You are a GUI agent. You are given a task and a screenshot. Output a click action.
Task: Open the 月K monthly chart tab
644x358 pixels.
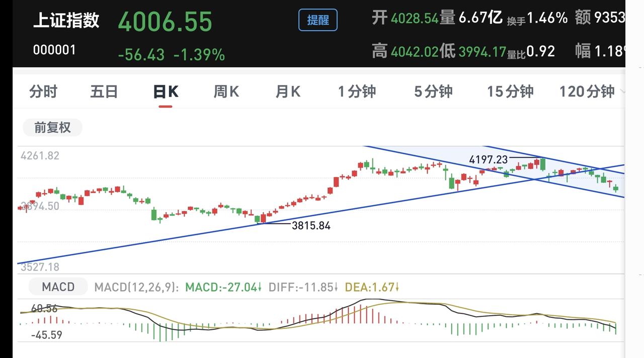(288, 92)
